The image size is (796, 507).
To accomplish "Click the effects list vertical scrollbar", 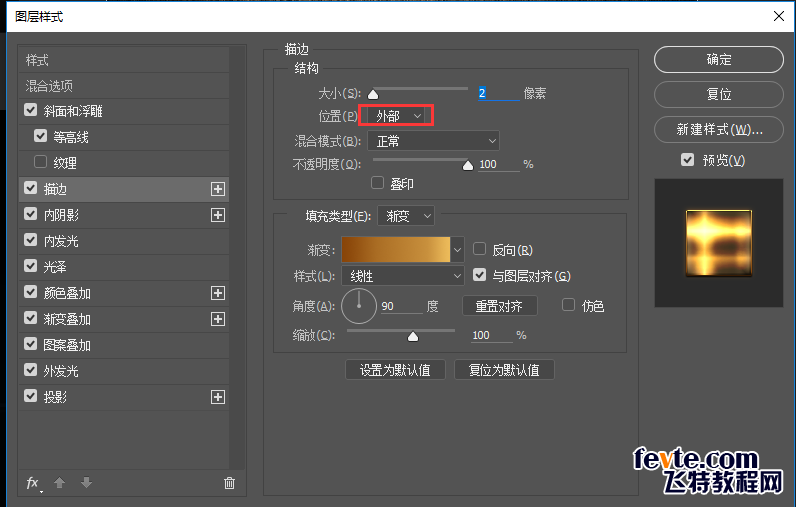I will coord(237,258).
